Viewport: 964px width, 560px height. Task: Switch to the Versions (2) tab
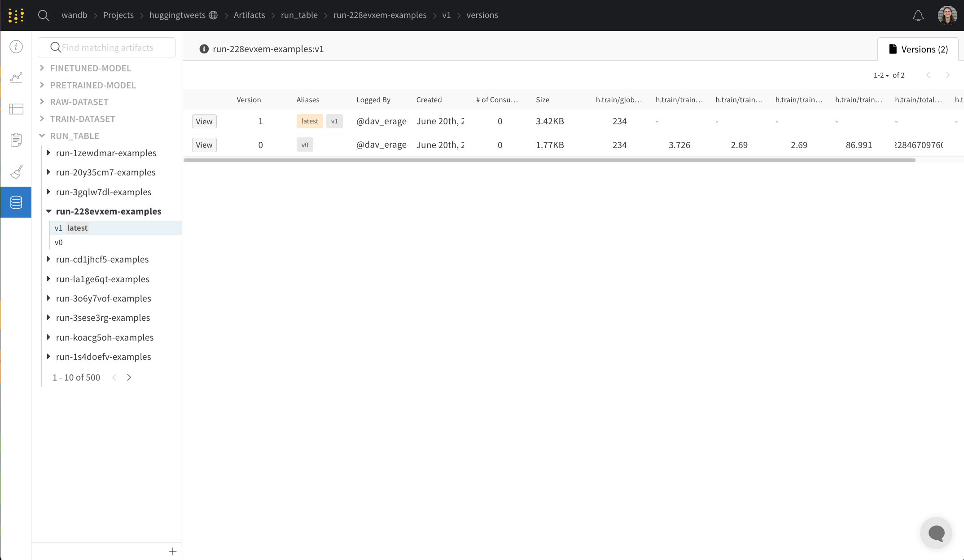[x=918, y=49]
